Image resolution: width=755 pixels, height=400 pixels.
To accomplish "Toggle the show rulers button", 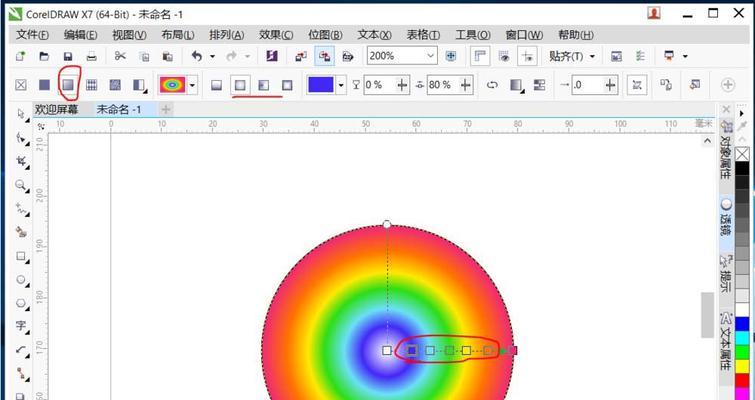I will (x=480, y=56).
